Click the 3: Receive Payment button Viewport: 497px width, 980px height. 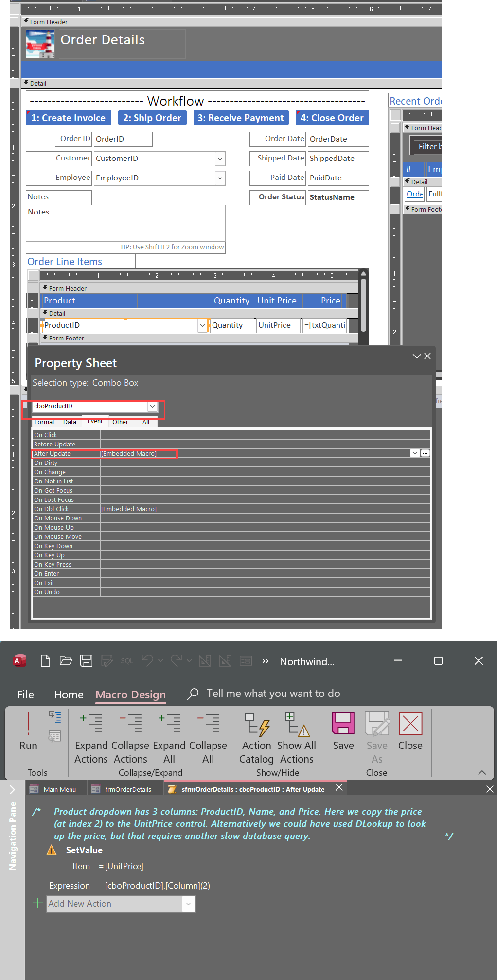[x=241, y=118]
